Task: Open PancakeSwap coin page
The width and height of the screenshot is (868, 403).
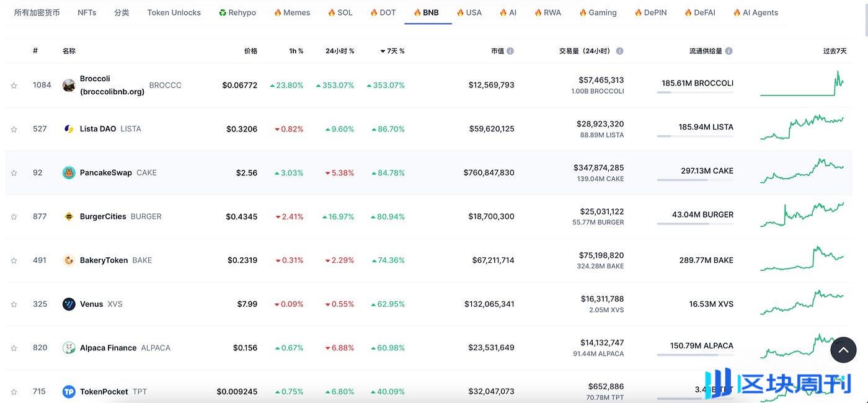Action: coord(106,173)
